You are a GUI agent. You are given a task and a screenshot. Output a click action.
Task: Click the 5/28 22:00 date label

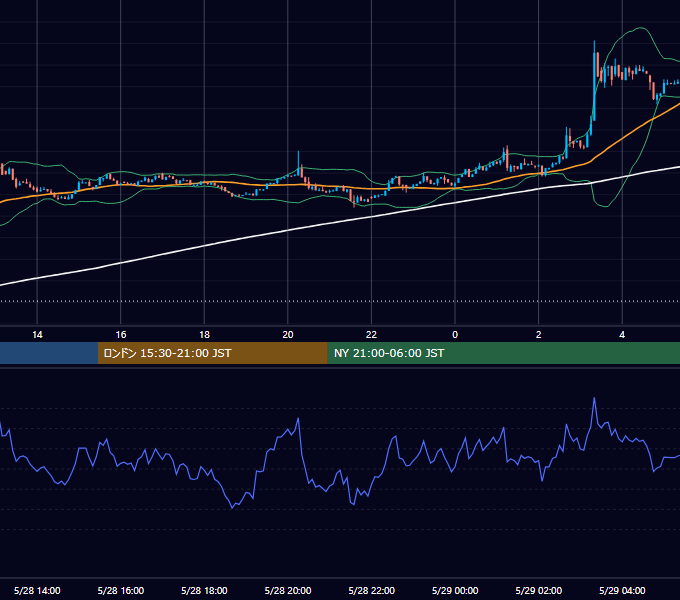pyautogui.click(x=372, y=590)
